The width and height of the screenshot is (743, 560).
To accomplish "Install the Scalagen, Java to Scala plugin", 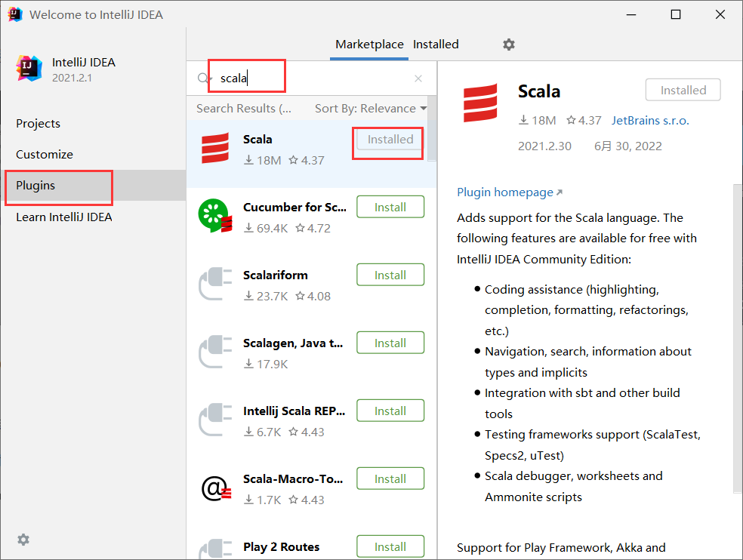I will click(x=390, y=343).
